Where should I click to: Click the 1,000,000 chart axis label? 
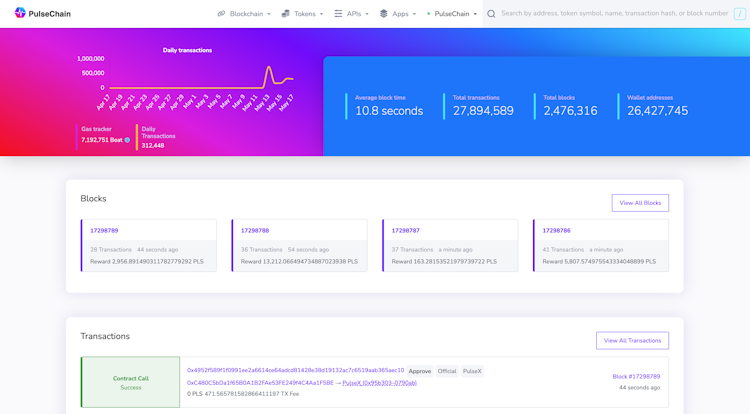click(x=90, y=59)
